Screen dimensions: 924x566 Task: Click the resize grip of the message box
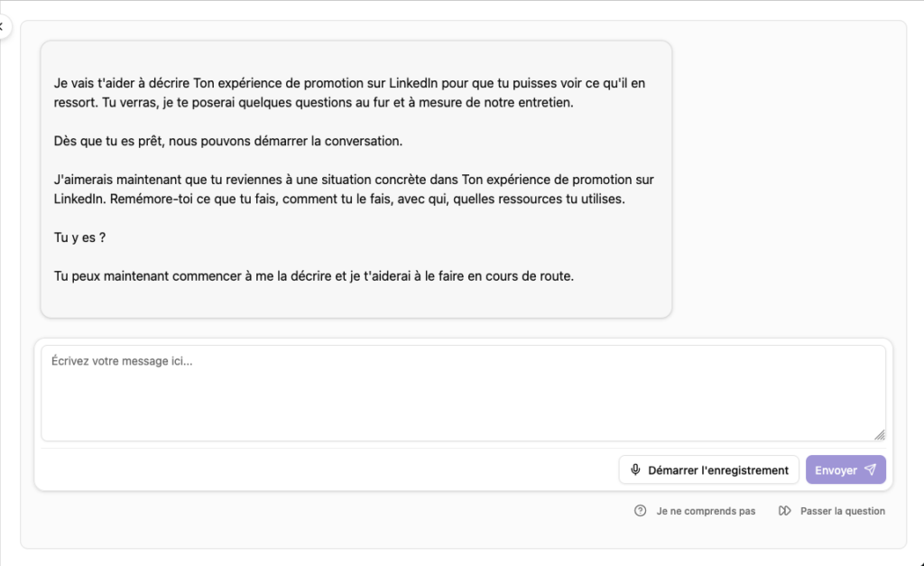(880, 435)
